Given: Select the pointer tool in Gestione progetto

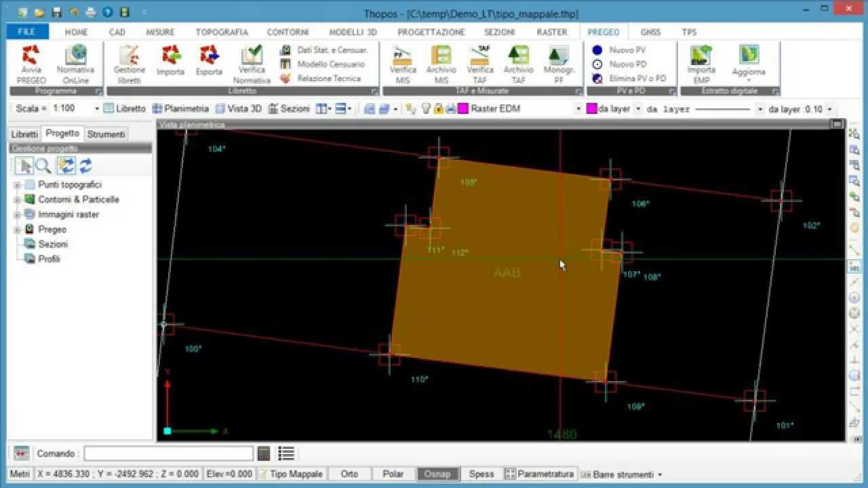Looking at the screenshot, I should (25, 165).
